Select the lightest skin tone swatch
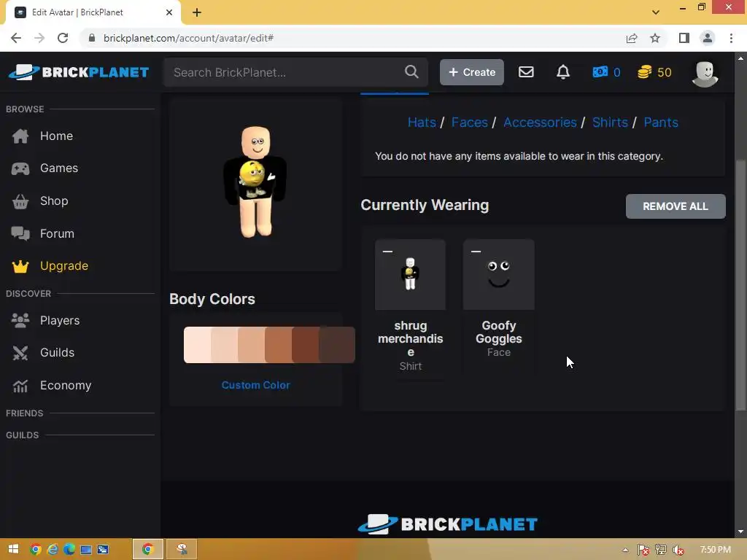 [x=197, y=345]
